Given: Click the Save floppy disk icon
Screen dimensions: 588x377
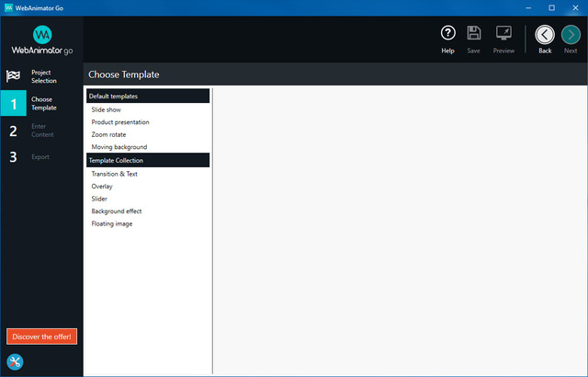Looking at the screenshot, I should point(474,34).
